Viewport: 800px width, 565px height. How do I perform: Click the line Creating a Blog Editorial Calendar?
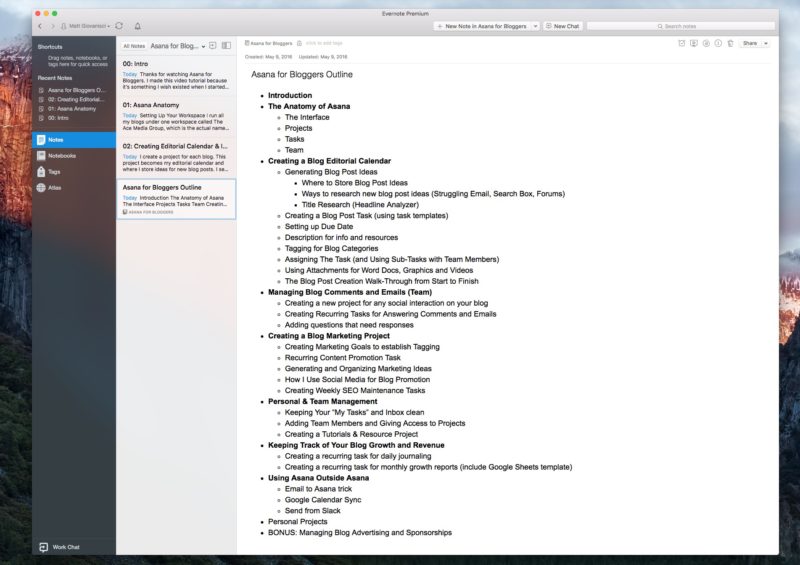coord(329,161)
